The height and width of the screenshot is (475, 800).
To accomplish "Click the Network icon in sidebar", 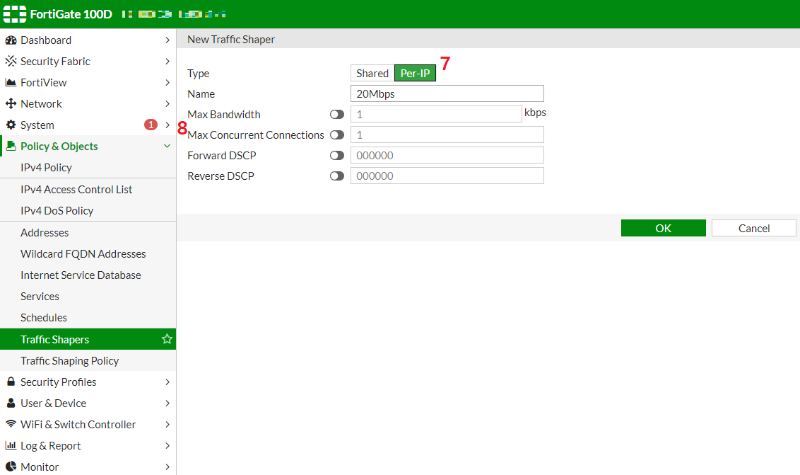I will pyautogui.click(x=11, y=104).
